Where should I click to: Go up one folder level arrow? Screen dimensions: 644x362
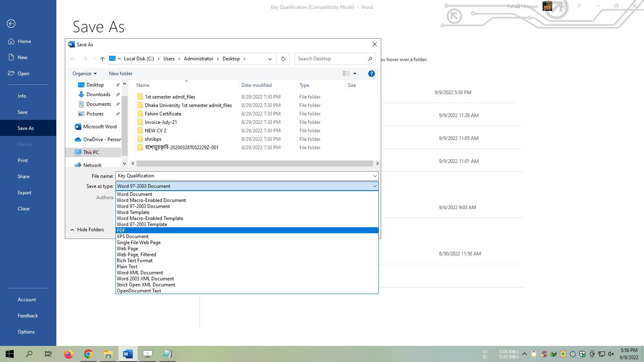[x=103, y=59]
